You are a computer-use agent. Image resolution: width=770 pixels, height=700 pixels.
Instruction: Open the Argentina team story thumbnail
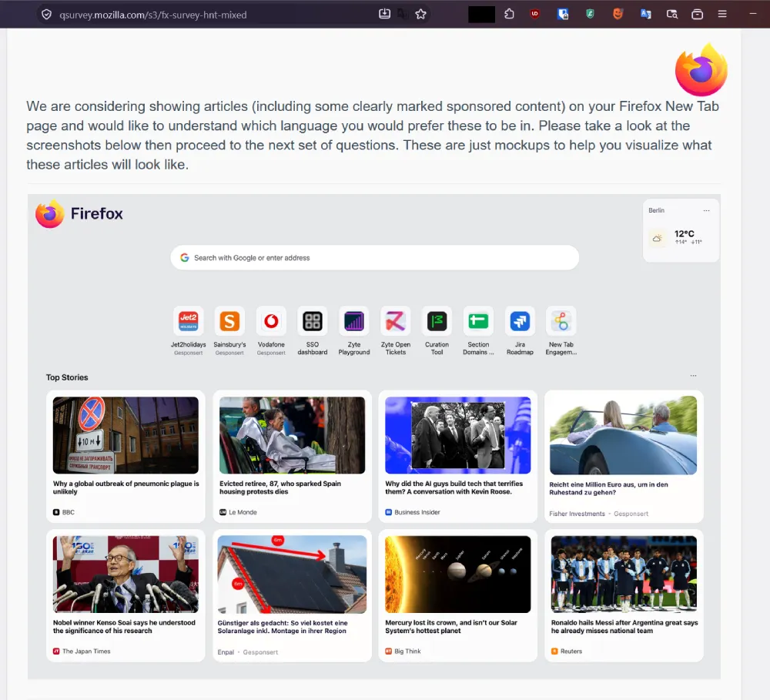coord(624,574)
